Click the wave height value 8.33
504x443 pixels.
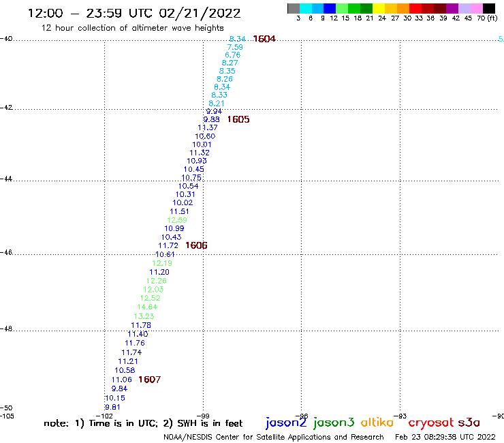pos(219,95)
